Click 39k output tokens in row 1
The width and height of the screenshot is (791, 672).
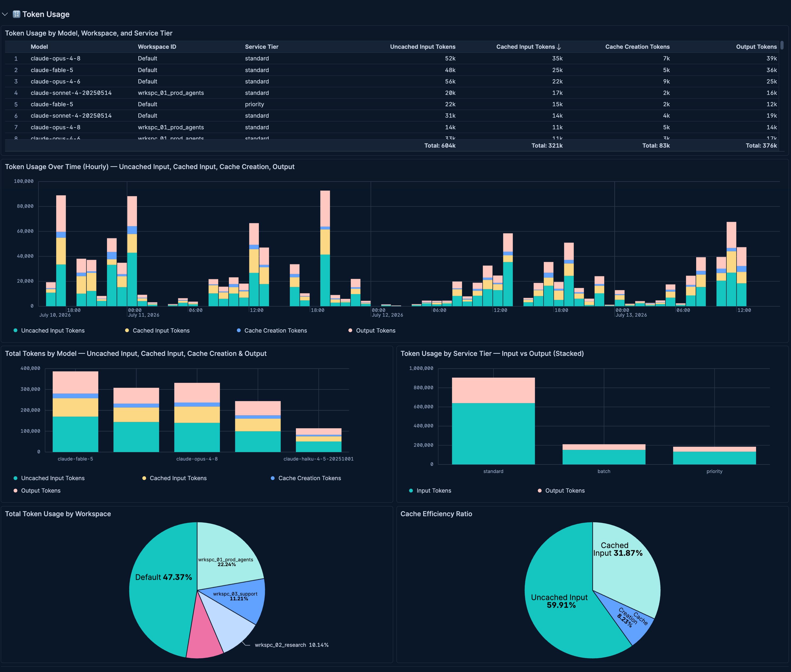click(772, 59)
